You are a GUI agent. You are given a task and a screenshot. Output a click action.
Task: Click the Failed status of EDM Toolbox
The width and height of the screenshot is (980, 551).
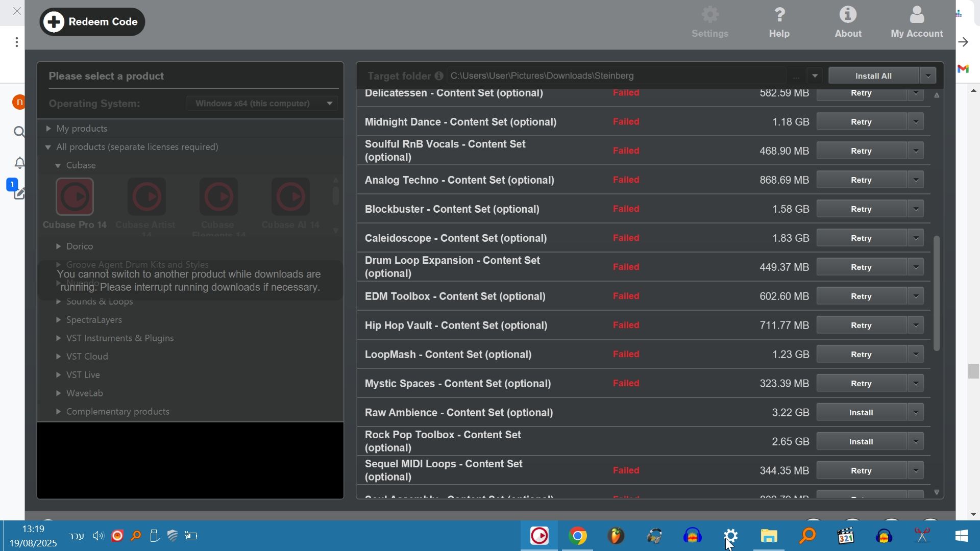click(626, 296)
